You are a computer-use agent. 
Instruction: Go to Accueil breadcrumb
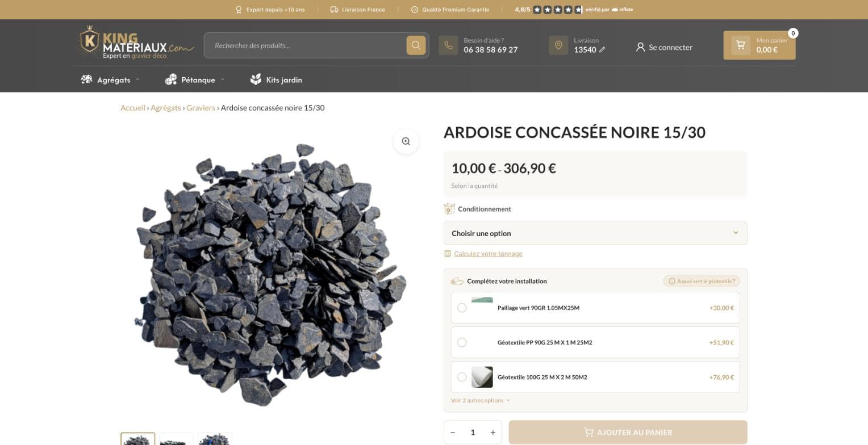pyautogui.click(x=133, y=108)
